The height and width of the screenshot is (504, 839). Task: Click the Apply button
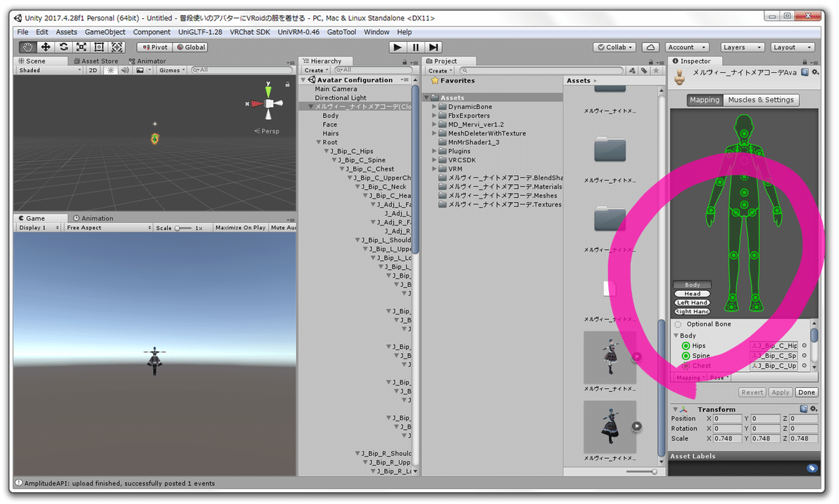tap(780, 393)
